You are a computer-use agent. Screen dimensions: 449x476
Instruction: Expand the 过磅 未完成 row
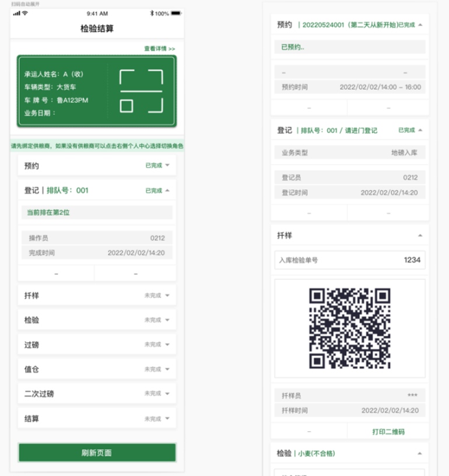97,345
